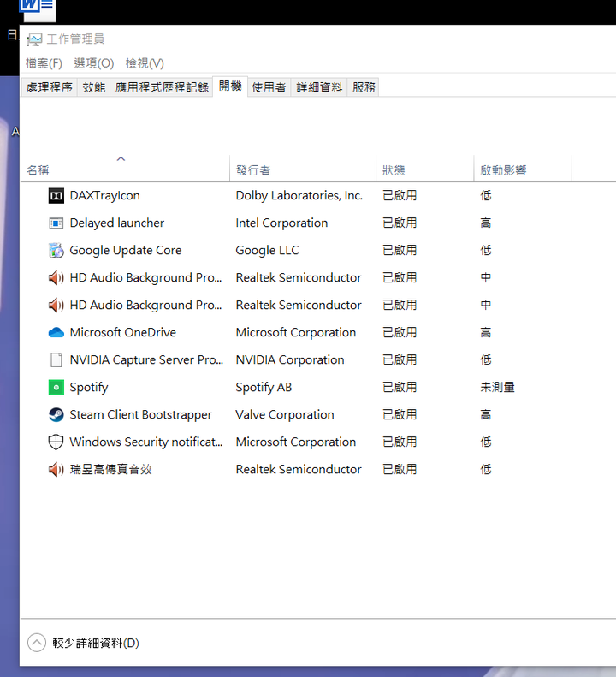Click the Google Update Core icon
616x677 pixels.
tap(56, 251)
